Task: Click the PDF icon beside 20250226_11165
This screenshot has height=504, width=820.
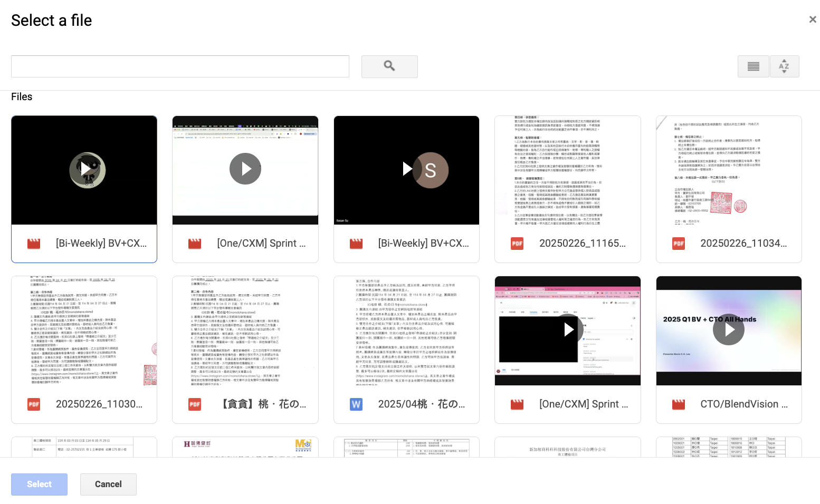Action: click(x=517, y=244)
